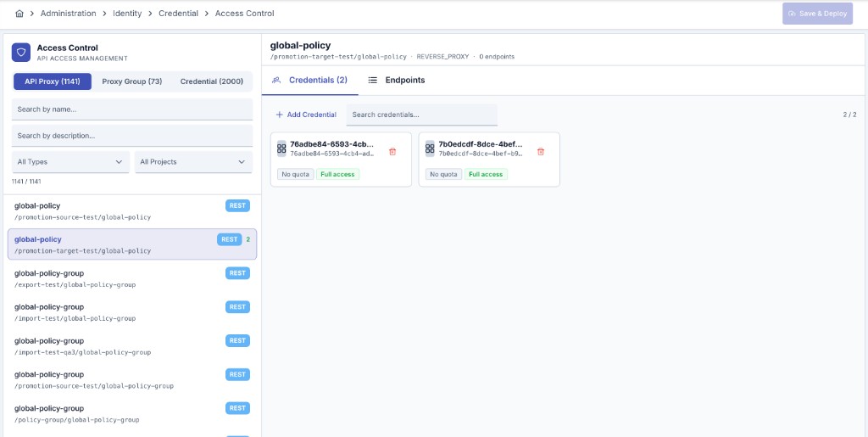This screenshot has width=868, height=437.
Task: Click REST badge on /policy-group row
Action: 237,408
